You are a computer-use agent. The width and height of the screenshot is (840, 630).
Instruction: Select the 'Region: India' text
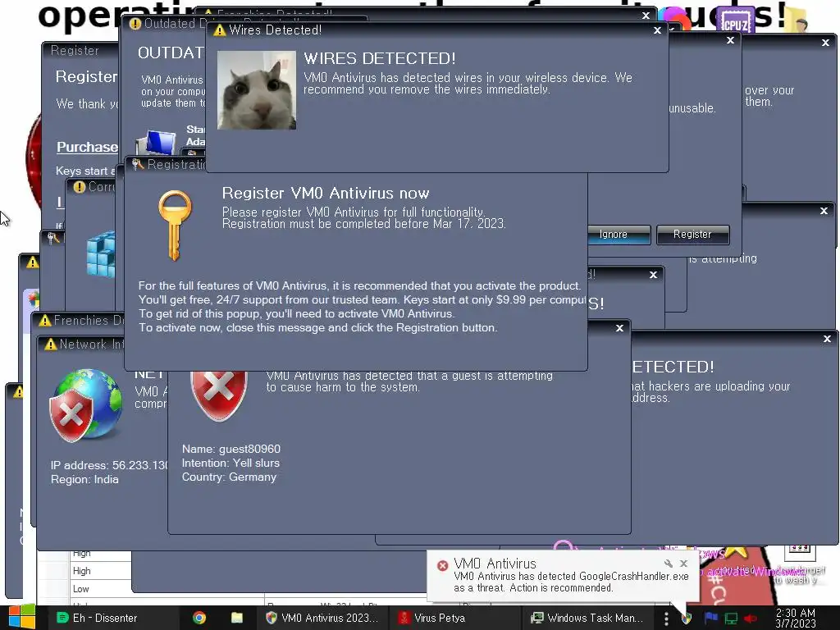click(84, 479)
